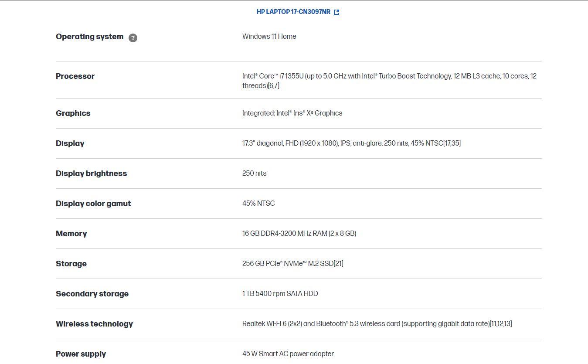Select the Secondary storage label
Image resolution: width=588 pixels, height=364 pixels.
92,294
